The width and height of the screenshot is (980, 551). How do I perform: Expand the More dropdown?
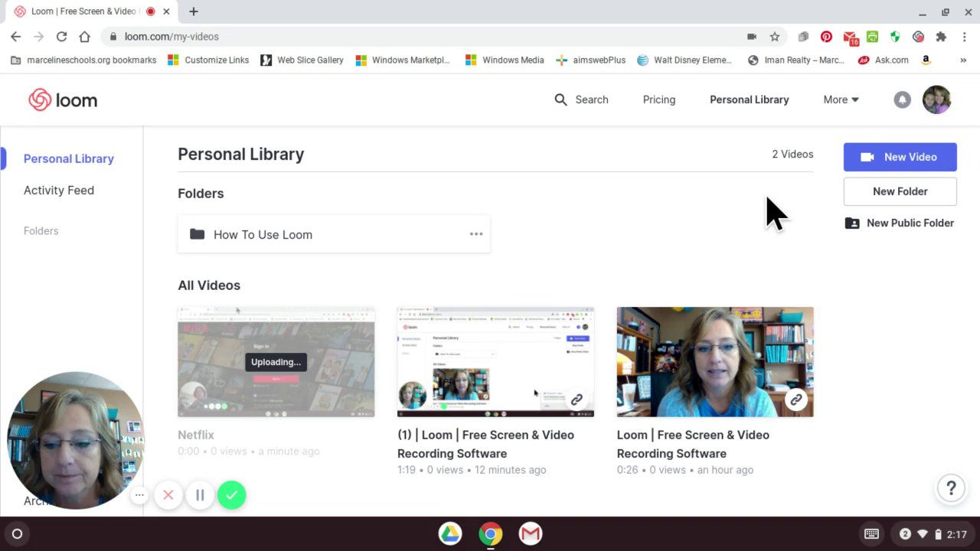(x=841, y=99)
